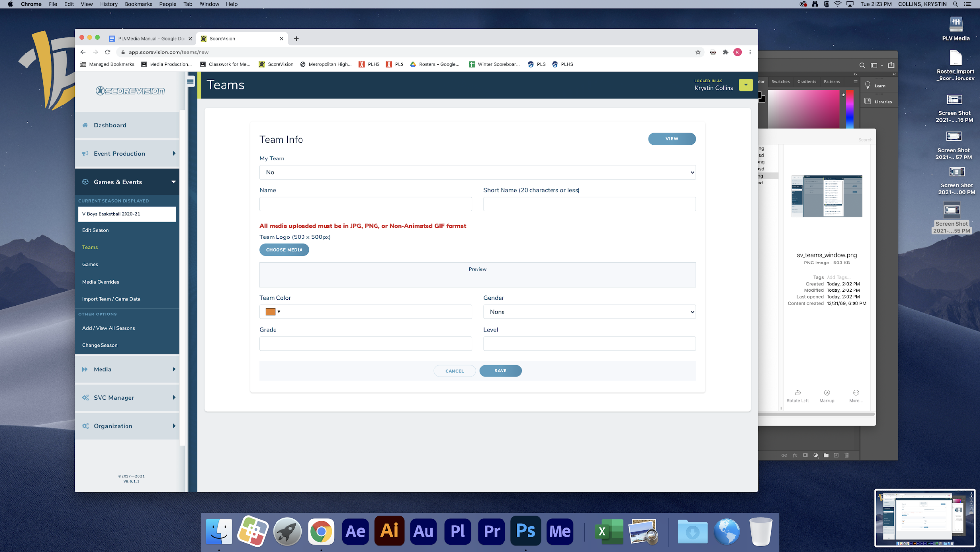The height and width of the screenshot is (552, 980).
Task: Open Import Team / Game Data link
Action: pyautogui.click(x=111, y=299)
